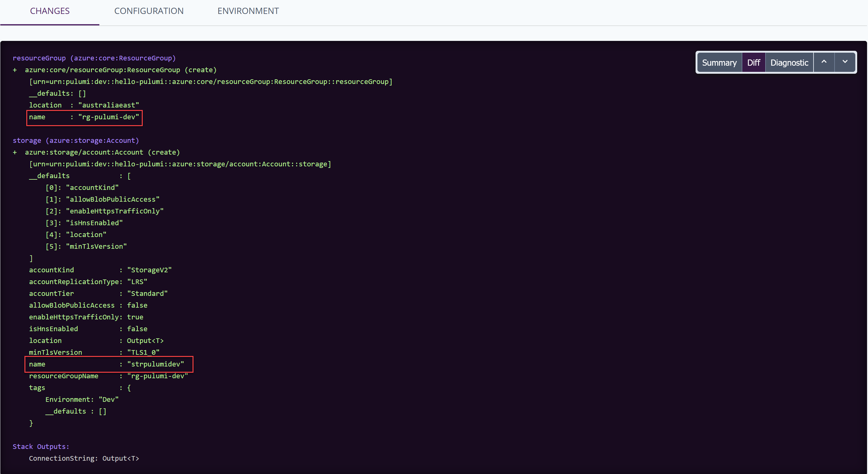Click the Summary view icon
868x474 pixels.
coord(719,63)
